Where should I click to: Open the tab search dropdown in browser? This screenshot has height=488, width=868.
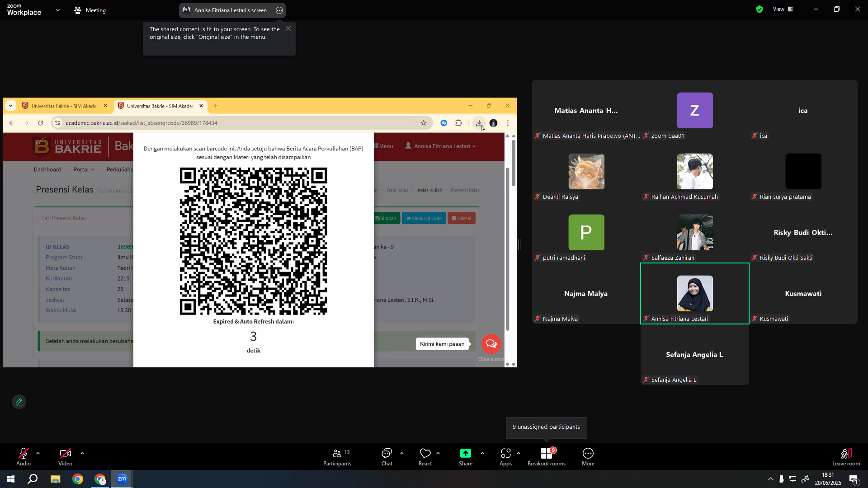pyautogui.click(x=11, y=106)
